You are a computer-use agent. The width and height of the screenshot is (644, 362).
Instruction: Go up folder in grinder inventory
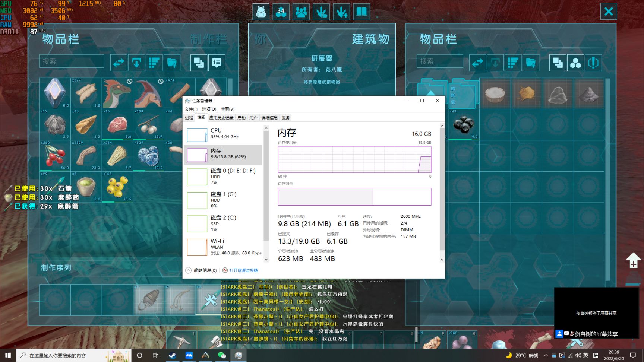coord(432,93)
